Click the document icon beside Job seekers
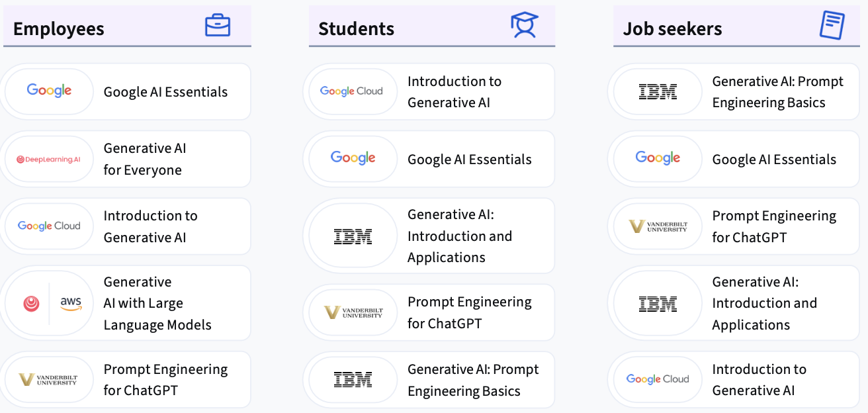 (x=832, y=25)
